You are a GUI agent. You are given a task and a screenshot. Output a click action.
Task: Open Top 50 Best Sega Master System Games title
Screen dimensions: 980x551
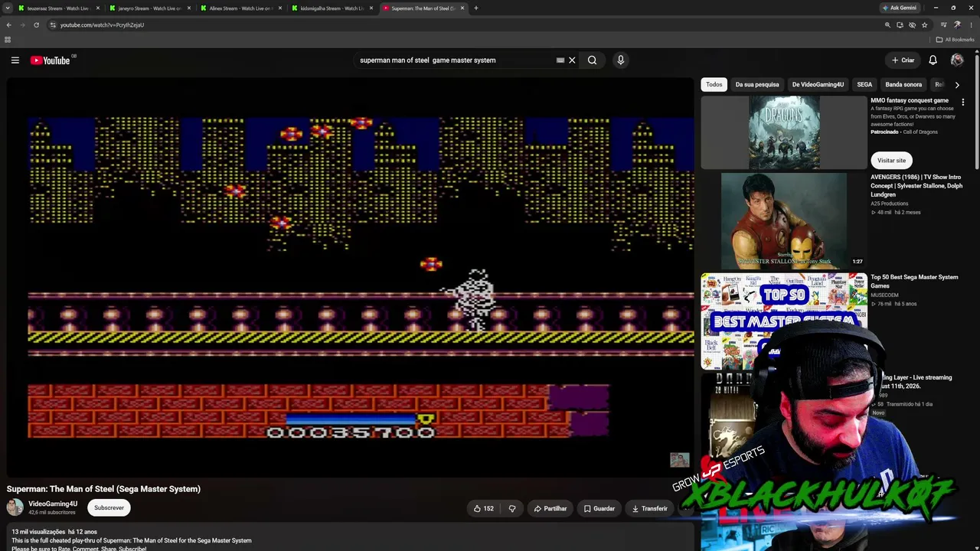914,282
